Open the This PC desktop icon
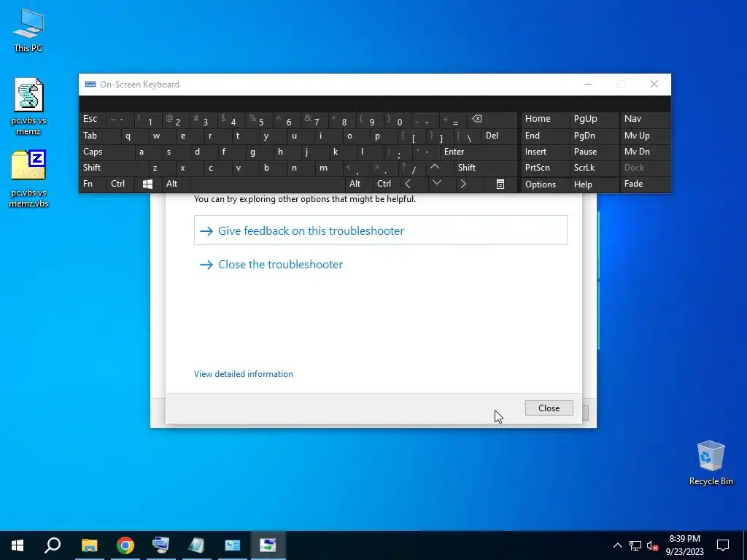The image size is (747, 560). click(x=28, y=29)
